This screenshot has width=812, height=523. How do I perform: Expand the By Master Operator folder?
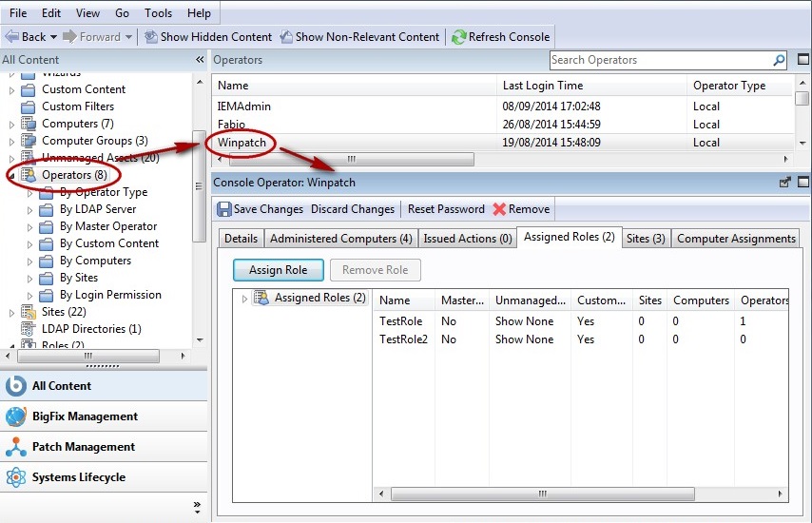(x=29, y=227)
